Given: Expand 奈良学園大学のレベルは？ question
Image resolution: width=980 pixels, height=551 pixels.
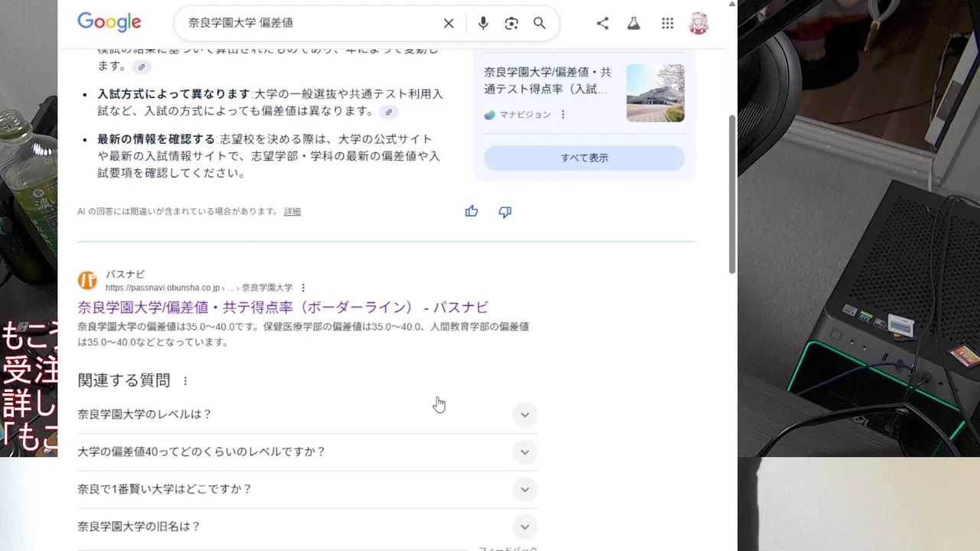Looking at the screenshot, I should [x=307, y=414].
